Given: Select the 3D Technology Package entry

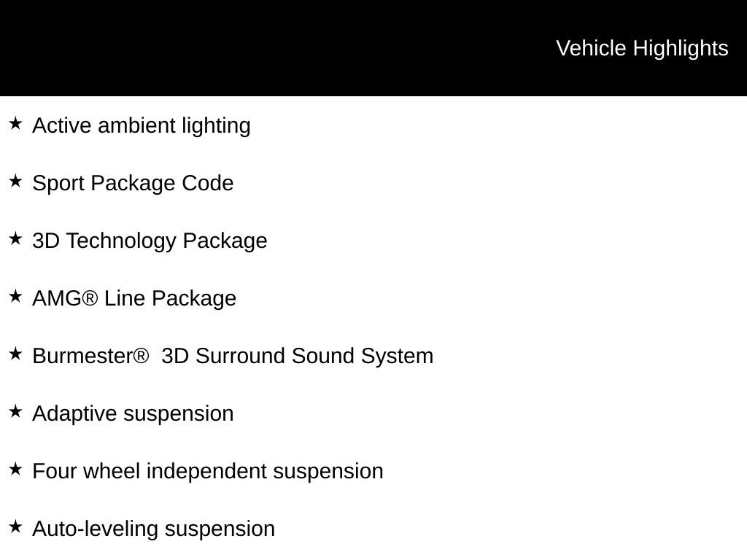Looking at the screenshot, I should click(150, 241).
